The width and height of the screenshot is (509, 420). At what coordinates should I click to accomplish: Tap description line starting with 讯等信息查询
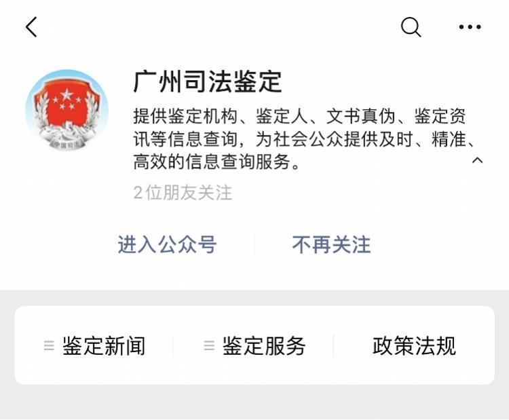[305, 139]
